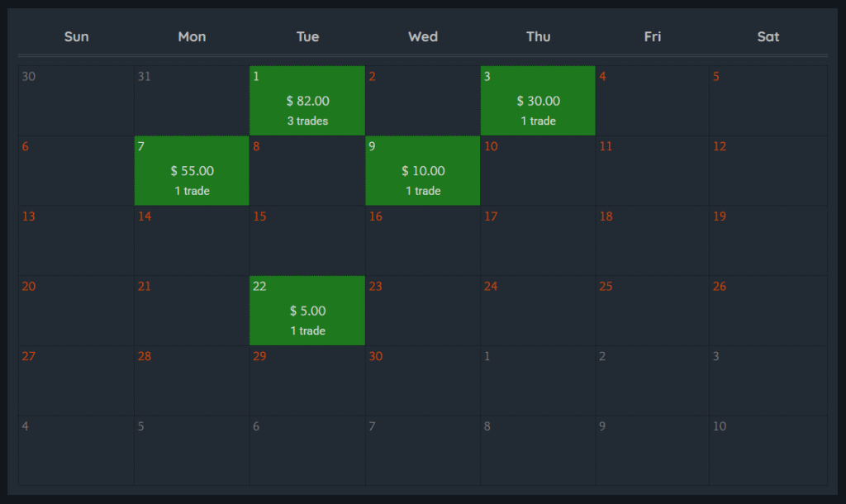Screen dimensions: 846x504
Task: Select the Tue weekday header
Action: tap(307, 36)
